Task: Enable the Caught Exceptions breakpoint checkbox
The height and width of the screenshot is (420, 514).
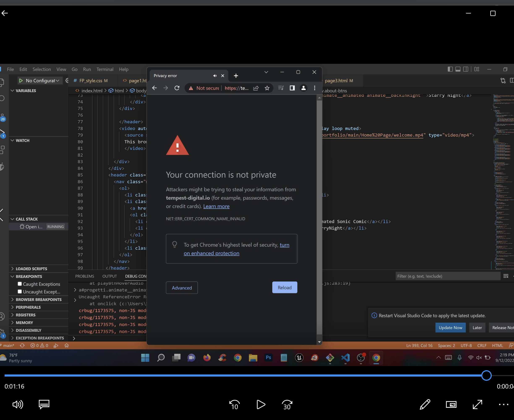Action: point(20,284)
